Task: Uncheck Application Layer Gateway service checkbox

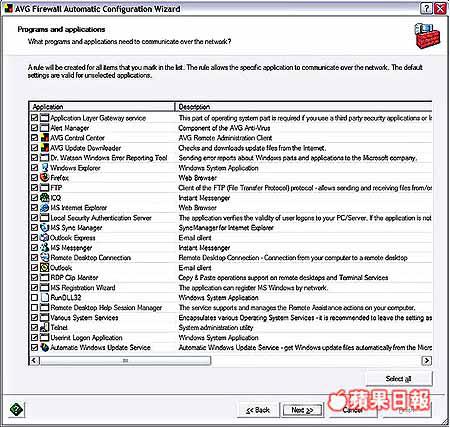Action: 34,118
